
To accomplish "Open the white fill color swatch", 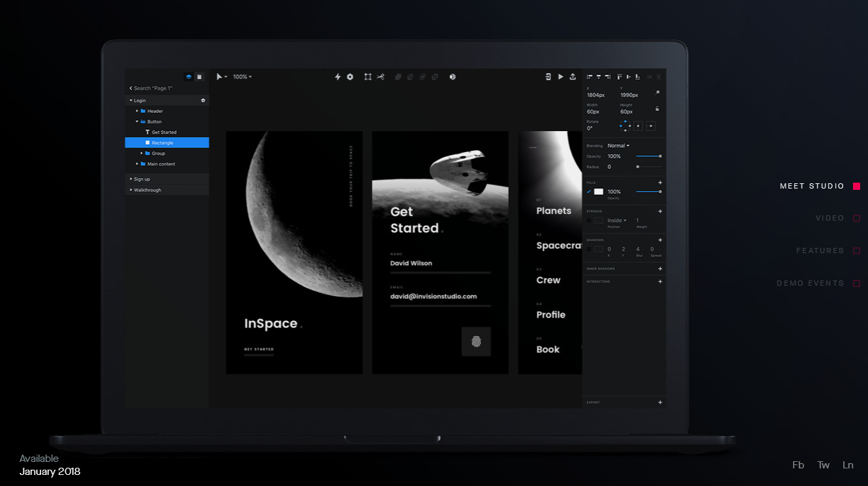I will [599, 192].
